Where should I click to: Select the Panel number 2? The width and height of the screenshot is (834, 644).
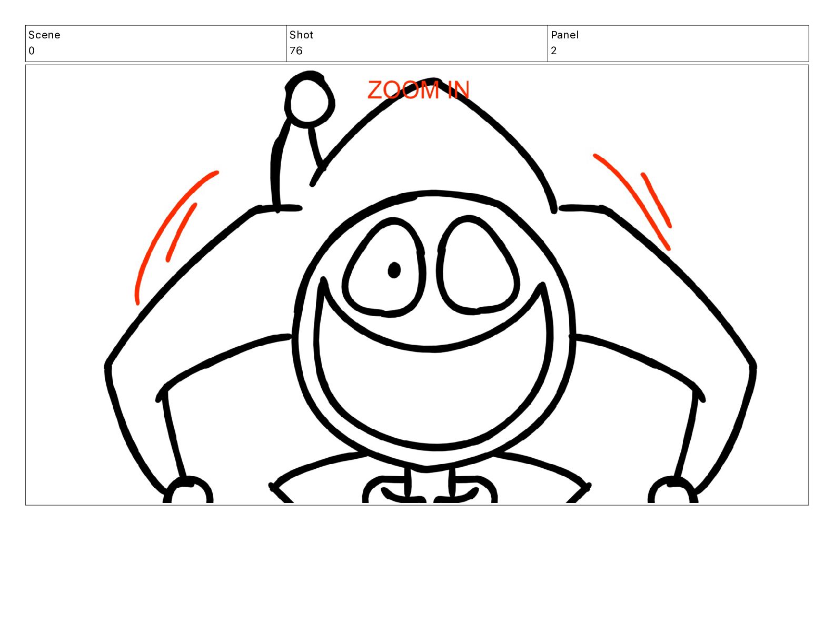(554, 51)
